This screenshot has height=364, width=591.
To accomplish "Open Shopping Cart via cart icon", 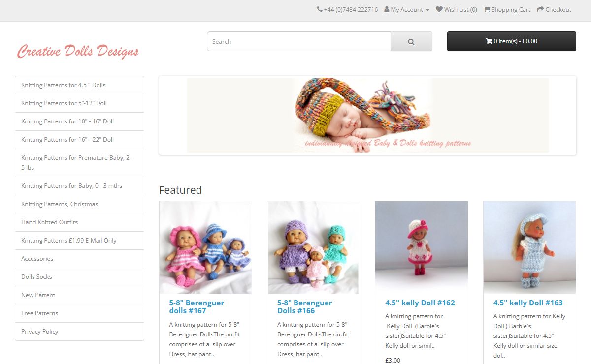I will point(487,9).
